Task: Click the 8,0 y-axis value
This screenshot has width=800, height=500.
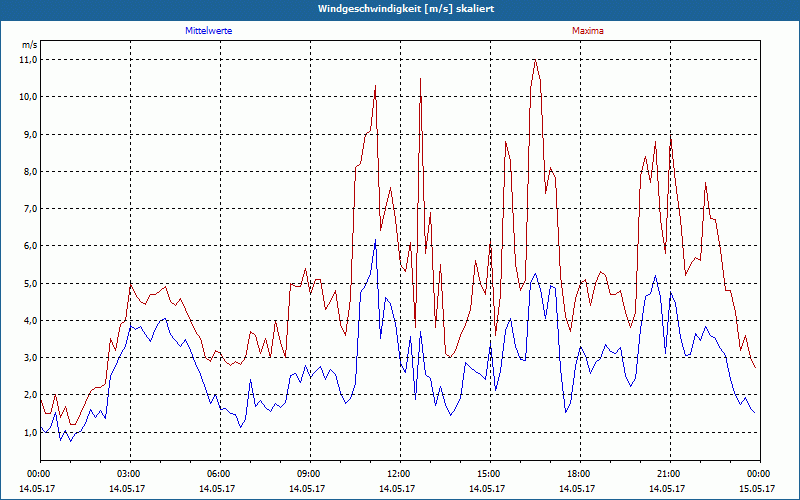Action: click(x=31, y=171)
